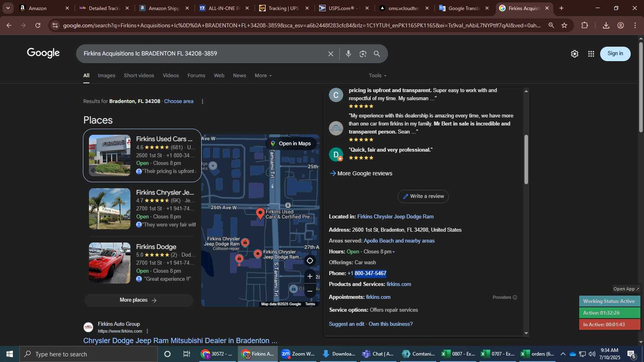Open Chrysler Dodge Jeep Ram Mitsubishi Dealer result

(x=180, y=341)
